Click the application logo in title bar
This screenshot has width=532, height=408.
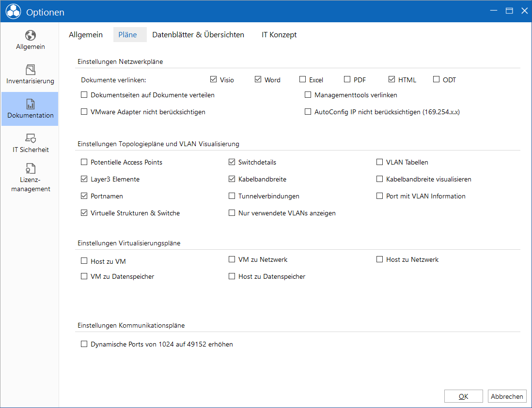pos(13,12)
